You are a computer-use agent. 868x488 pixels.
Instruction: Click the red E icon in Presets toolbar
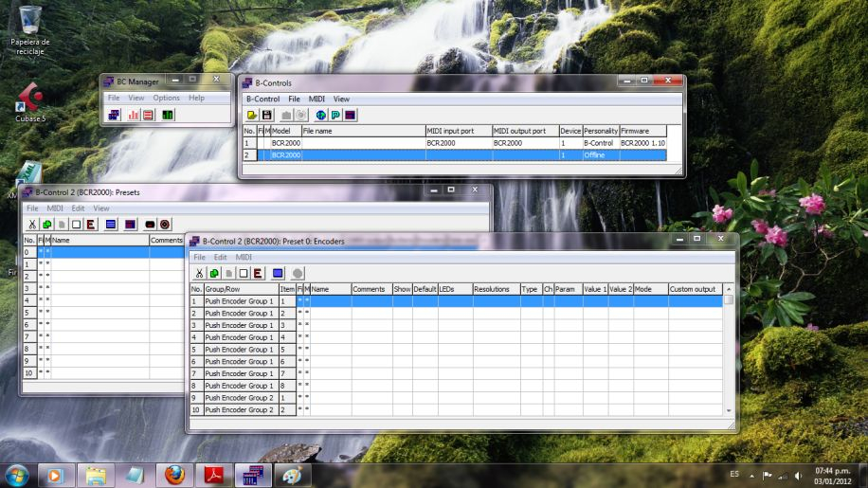[91, 225]
